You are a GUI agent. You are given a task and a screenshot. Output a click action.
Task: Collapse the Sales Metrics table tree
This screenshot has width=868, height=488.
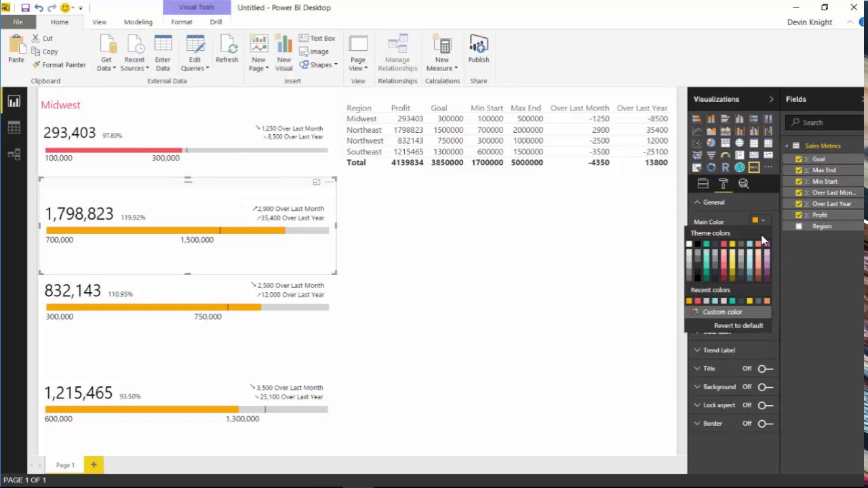click(787, 146)
